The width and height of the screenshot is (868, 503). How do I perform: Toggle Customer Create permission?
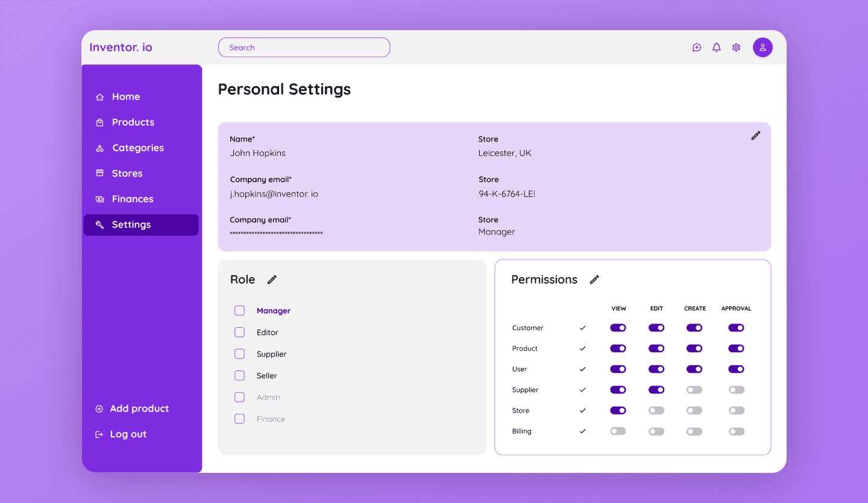coord(694,328)
